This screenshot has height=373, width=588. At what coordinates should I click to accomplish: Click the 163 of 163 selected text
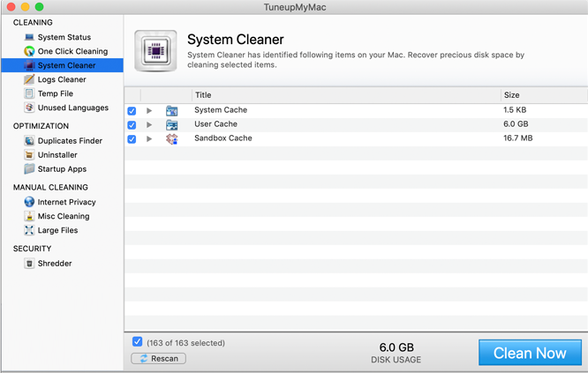[185, 343]
